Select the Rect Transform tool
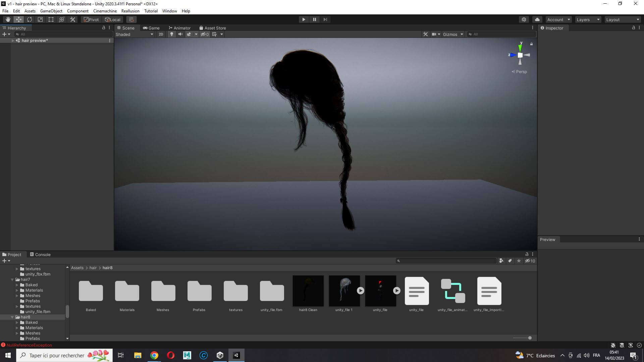 [51, 19]
